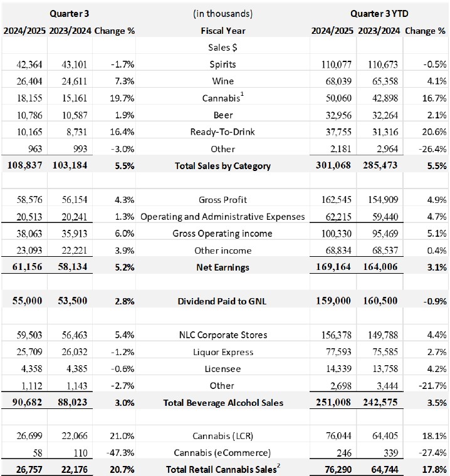Click Total Beverage Alcohol Sales label
This screenshot has width=450, height=476.
click(222, 403)
